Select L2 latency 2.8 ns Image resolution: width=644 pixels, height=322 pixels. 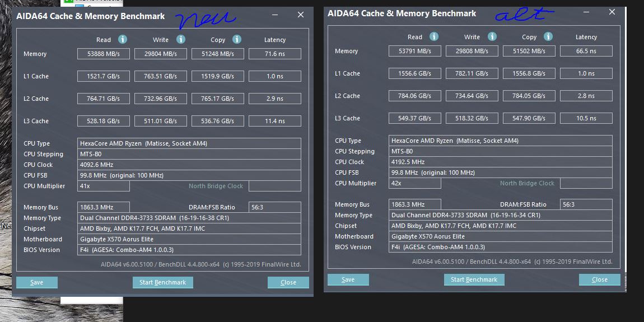[x=586, y=96]
